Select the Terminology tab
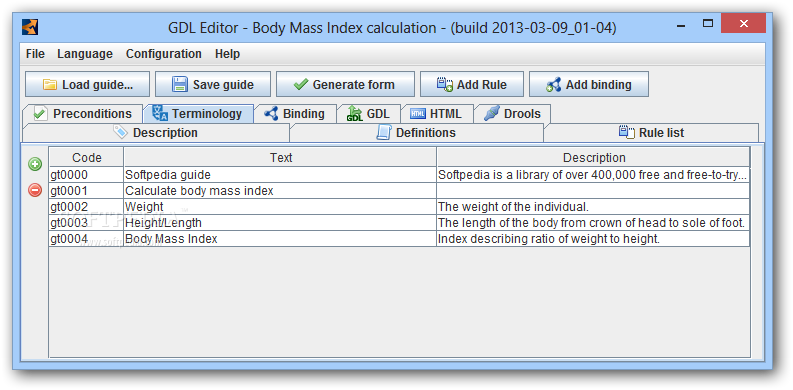This screenshot has width=793, height=390. (x=198, y=114)
